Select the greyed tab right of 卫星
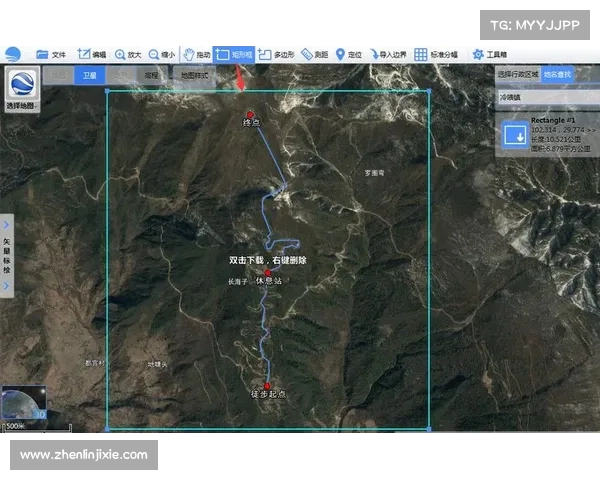Viewport: 600px width, 480px height. 121,75
